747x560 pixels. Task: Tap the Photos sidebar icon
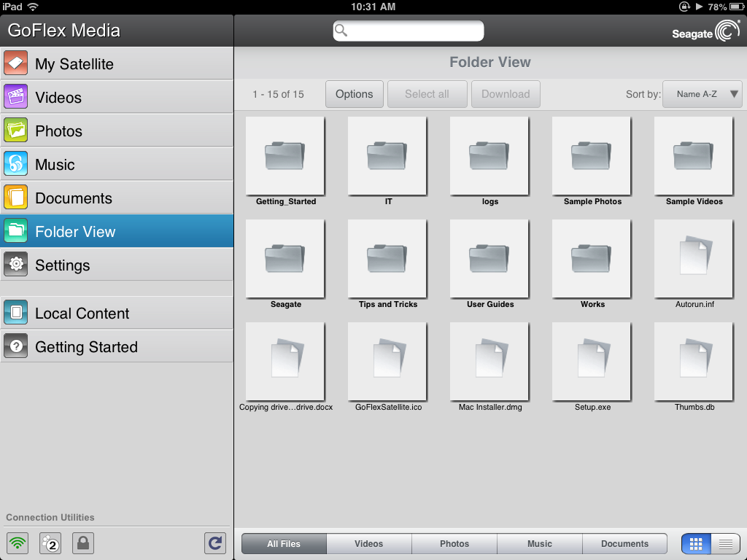tap(16, 131)
